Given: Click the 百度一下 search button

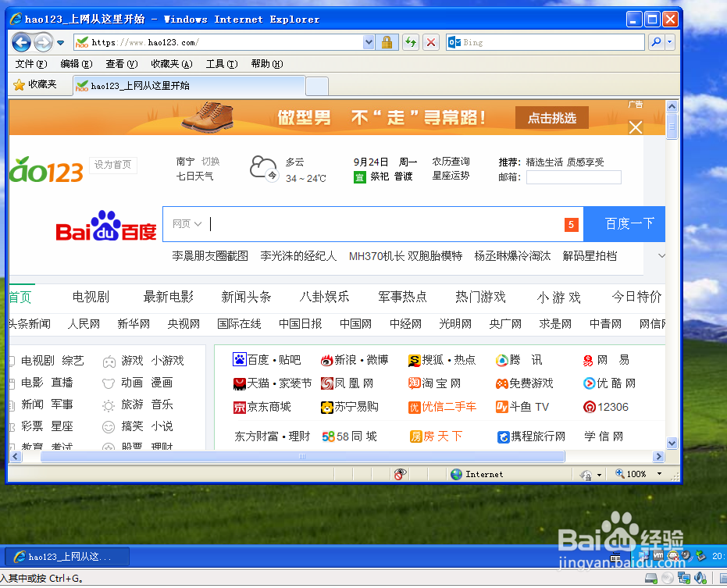Looking at the screenshot, I should 624,223.
